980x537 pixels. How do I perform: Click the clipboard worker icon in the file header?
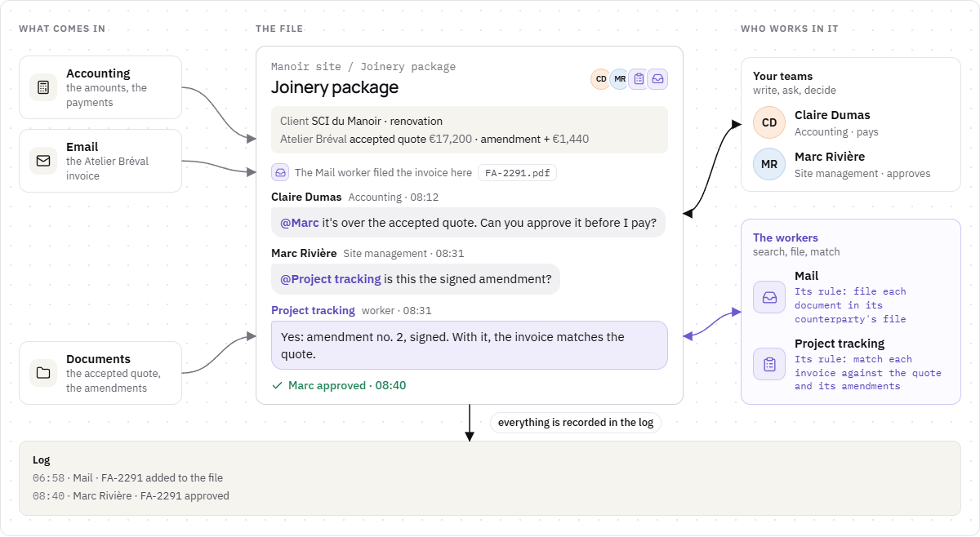(639, 79)
